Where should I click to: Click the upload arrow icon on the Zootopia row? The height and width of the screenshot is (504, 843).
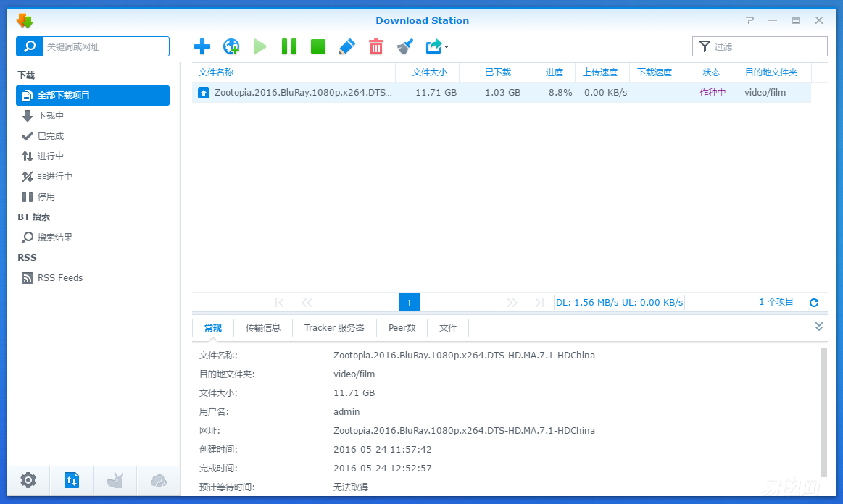(x=203, y=93)
